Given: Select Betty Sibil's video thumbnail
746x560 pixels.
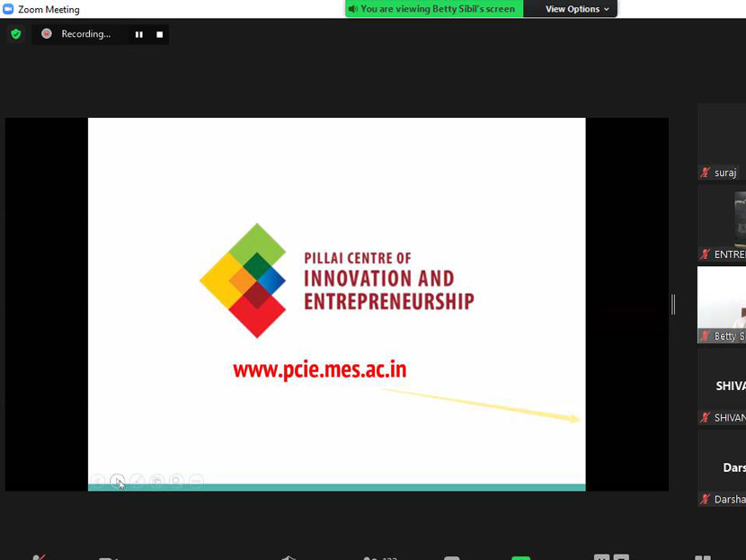Looking at the screenshot, I should click(722, 304).
